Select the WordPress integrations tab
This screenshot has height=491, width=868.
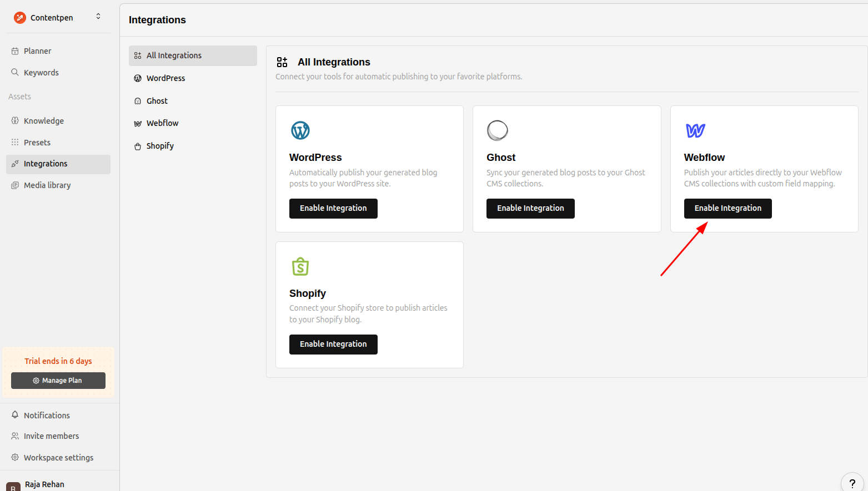165,78
